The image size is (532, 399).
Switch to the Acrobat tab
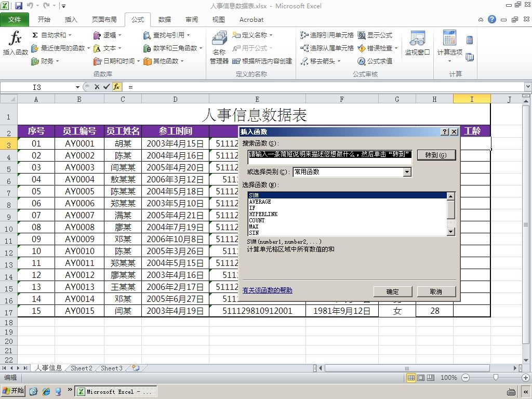tap(251, 20)
